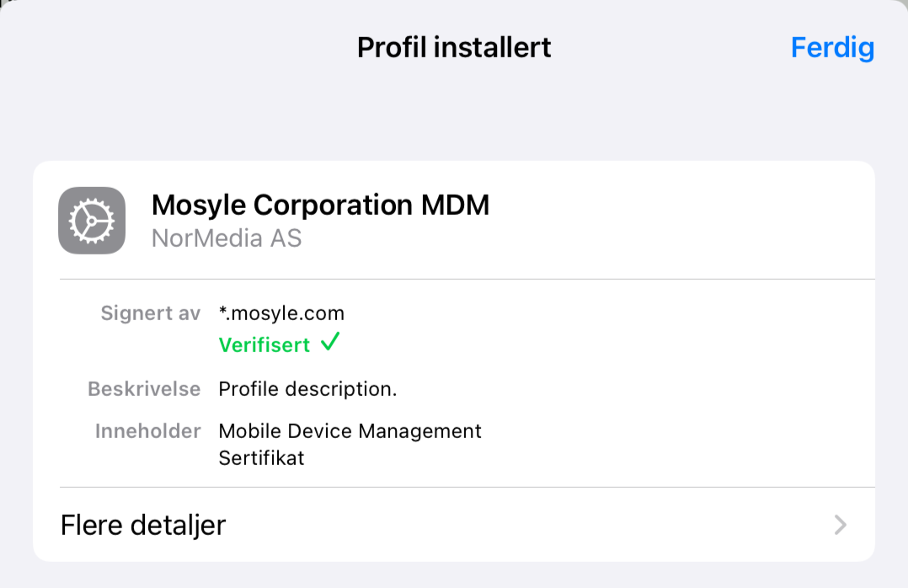
Task: Click the green Verifisert checkmark icon
Action: (330, 342)
